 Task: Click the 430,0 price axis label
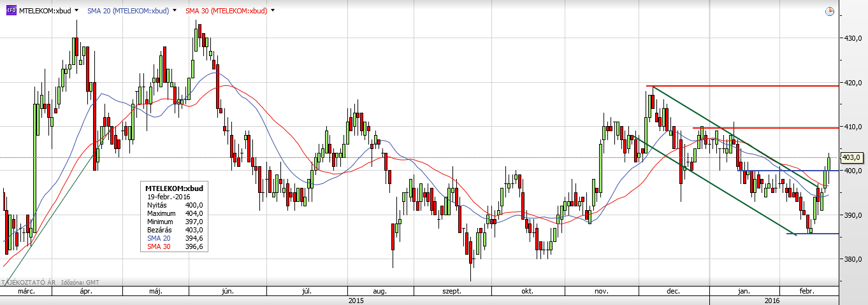click(853, 38)
